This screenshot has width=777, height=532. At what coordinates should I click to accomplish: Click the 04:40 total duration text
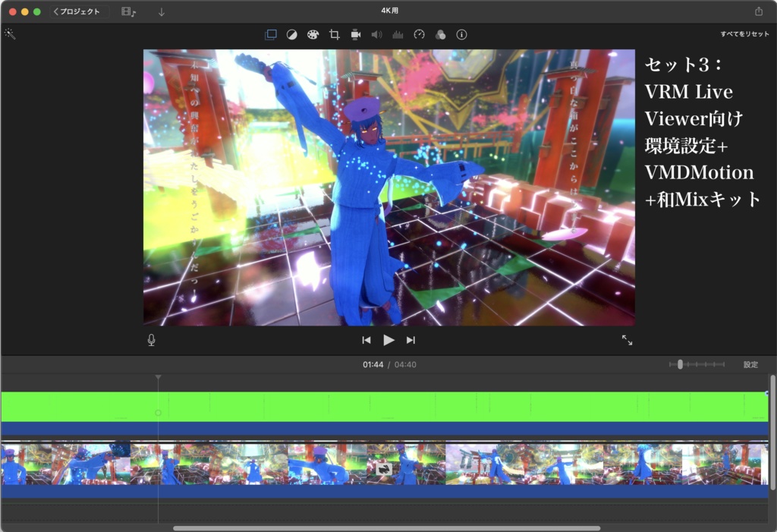click(405, 364)
